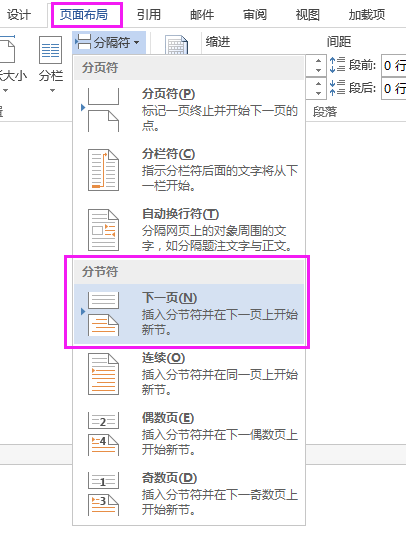Click the odd-page icon beside 奇数页(D)

pyautogui.click(x=103, y=494)
